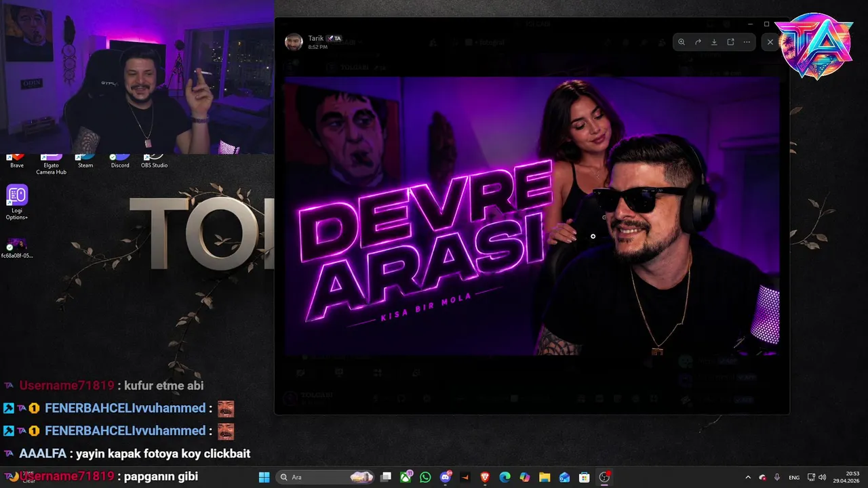Click the forward arrow in the image viewer

[698, 42]
